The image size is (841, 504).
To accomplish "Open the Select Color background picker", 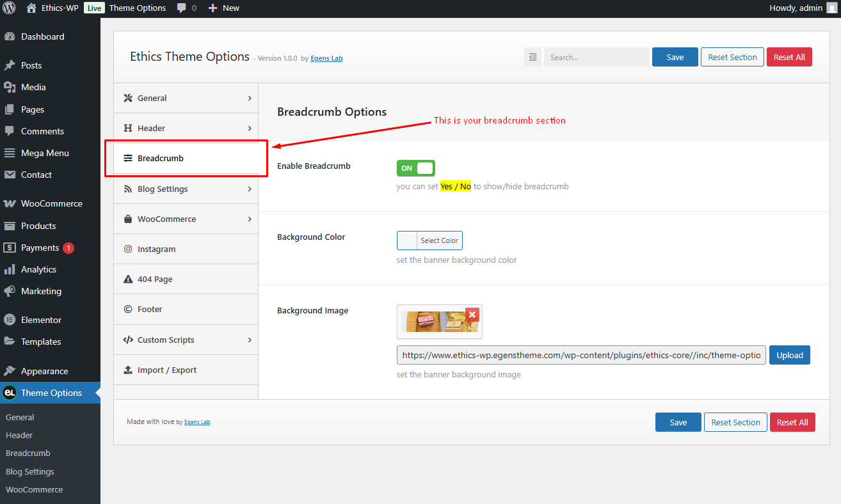I will [429, 240].
